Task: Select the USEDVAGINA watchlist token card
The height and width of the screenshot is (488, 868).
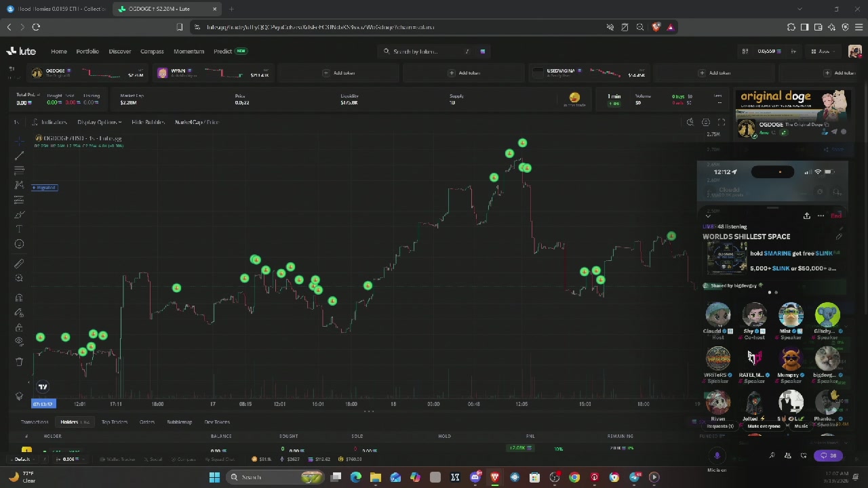Action: tap(589, 73)
